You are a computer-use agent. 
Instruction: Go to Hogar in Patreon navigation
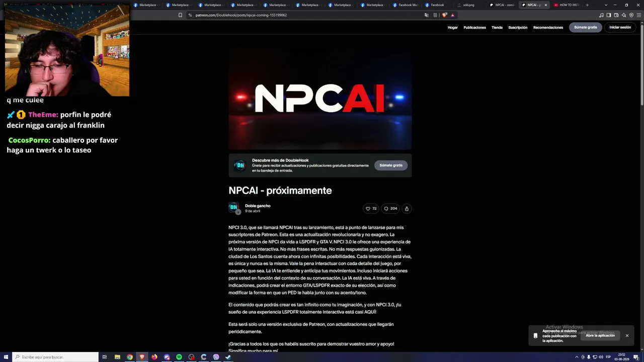[x=453, y=28]
